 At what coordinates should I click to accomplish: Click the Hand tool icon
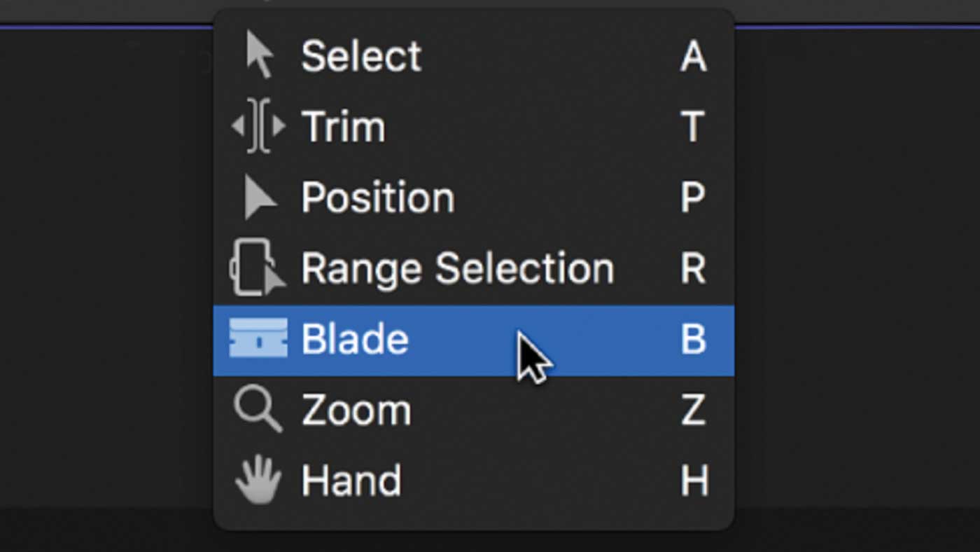(x=258, y=481)
